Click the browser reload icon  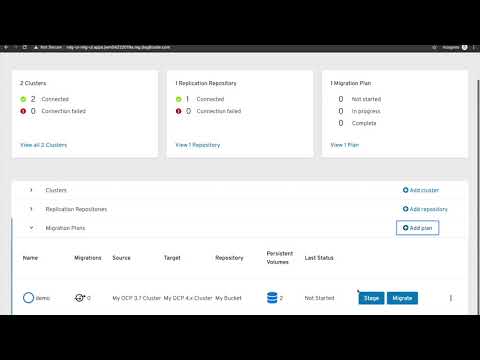25,47
